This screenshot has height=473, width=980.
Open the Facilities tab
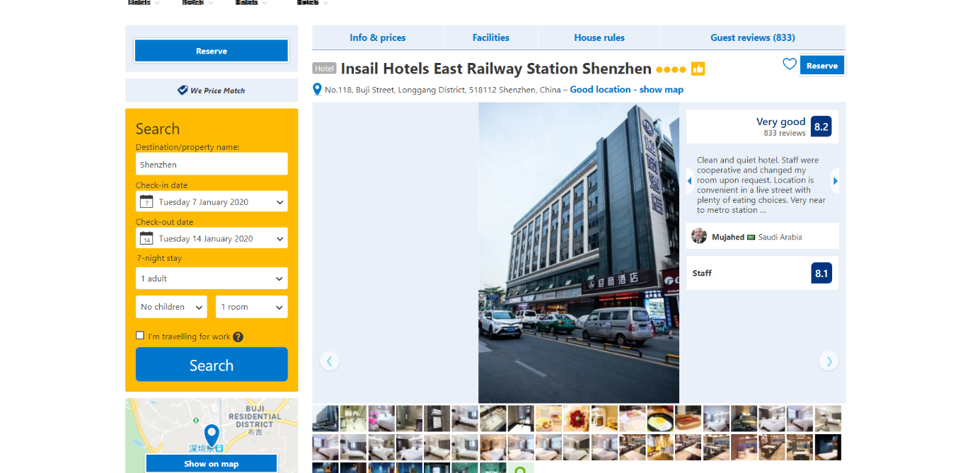point(491,37)
